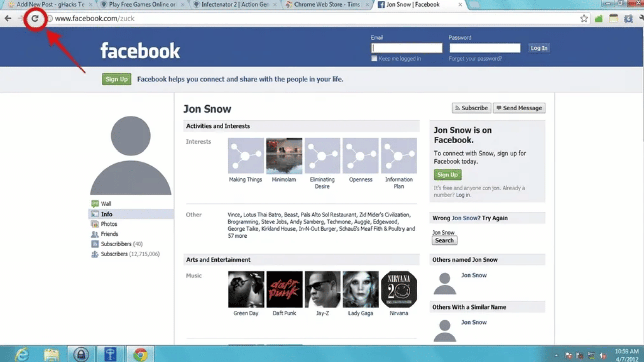The height and width of the screenshot is (362, 644).
Task: Open Jay-Z music thumbnail
Action: pos(323,289)
